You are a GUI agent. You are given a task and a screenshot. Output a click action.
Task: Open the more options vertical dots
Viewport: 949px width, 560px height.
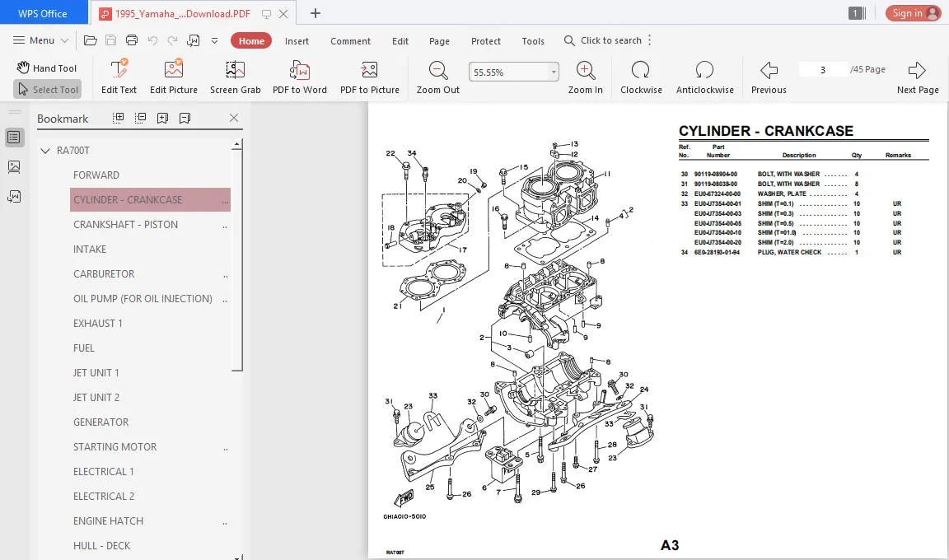[x=649, y=40]
